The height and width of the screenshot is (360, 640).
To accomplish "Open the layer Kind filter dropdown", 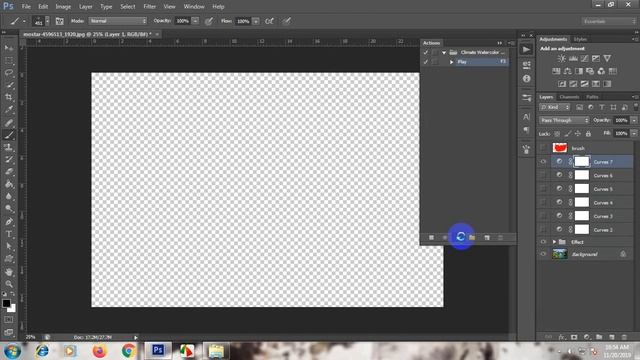I will click(554, 107).
